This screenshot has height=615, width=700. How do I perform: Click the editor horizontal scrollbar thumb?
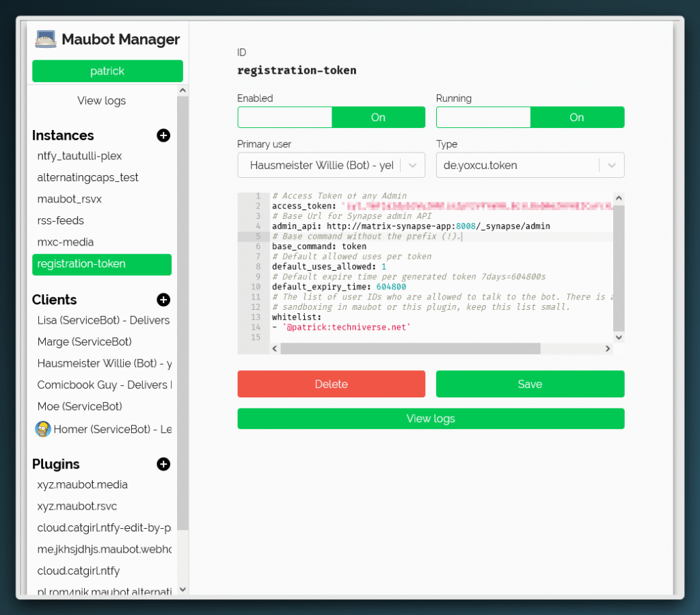click(x=410, y=349)
